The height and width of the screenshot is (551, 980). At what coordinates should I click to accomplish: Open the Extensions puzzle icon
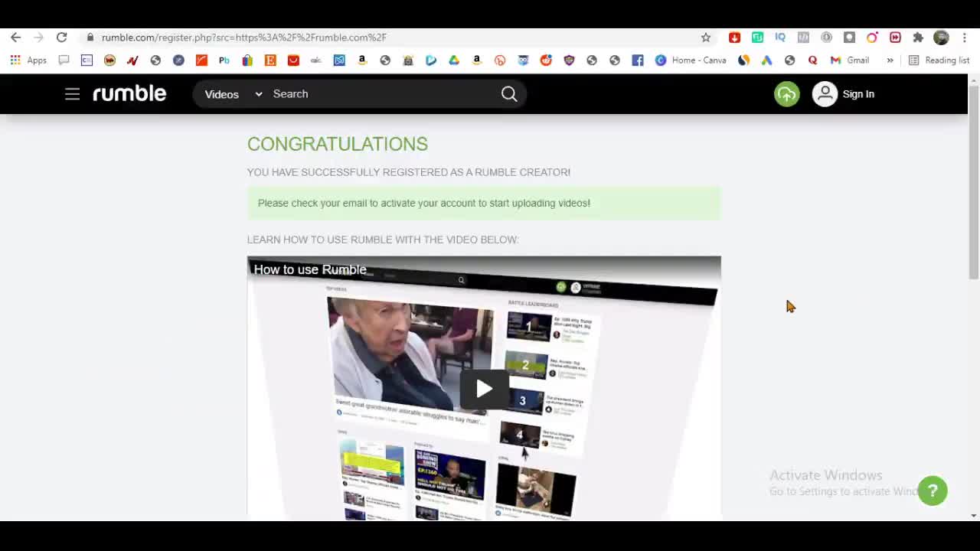918,37
